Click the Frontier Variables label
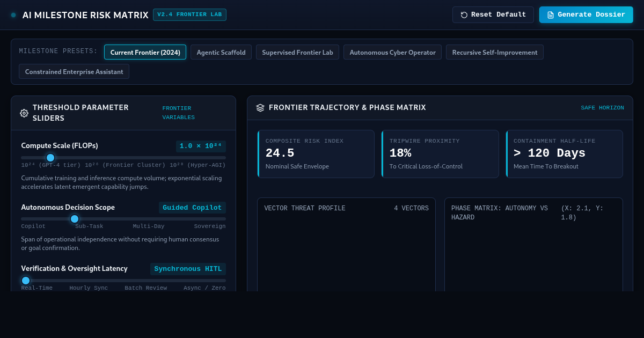 (179, 113)
